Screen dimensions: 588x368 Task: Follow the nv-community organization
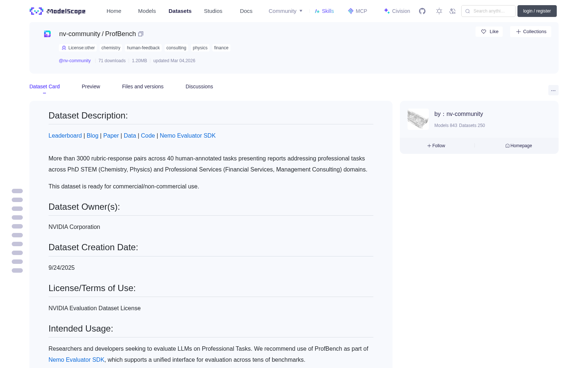(x=436, y=146)
